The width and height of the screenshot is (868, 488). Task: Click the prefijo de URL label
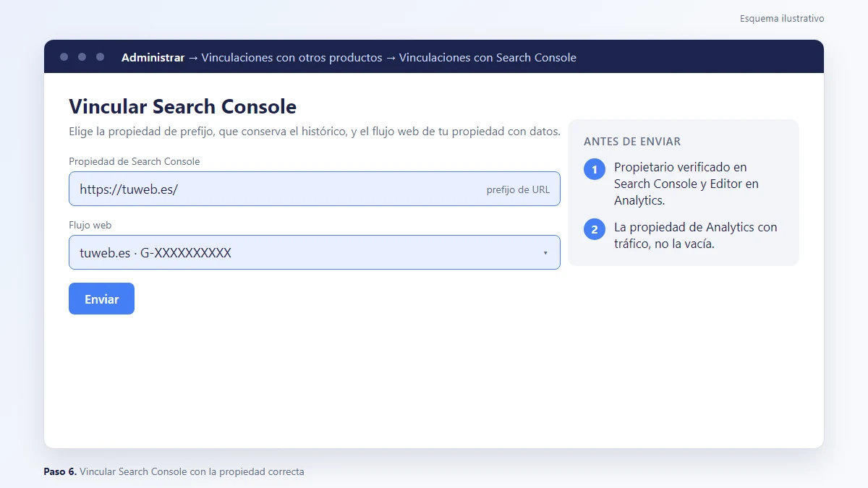[518, 190]
